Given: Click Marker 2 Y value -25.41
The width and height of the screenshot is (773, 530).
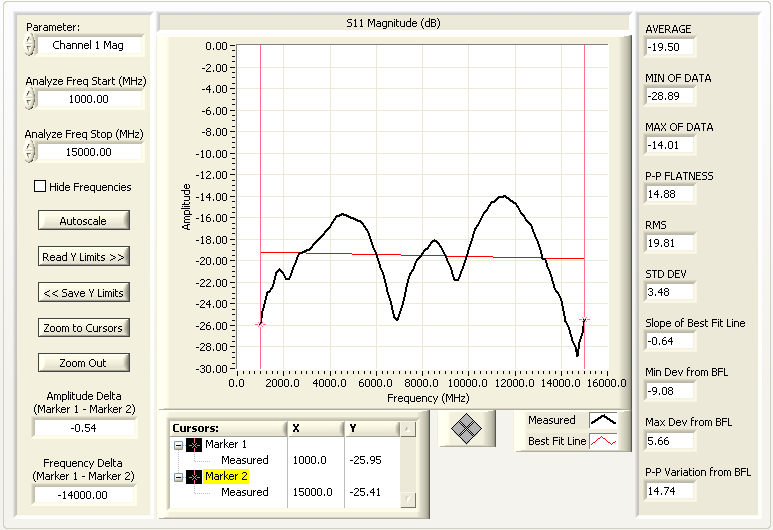Looking at the screenshot, I should tap(365, 492).
